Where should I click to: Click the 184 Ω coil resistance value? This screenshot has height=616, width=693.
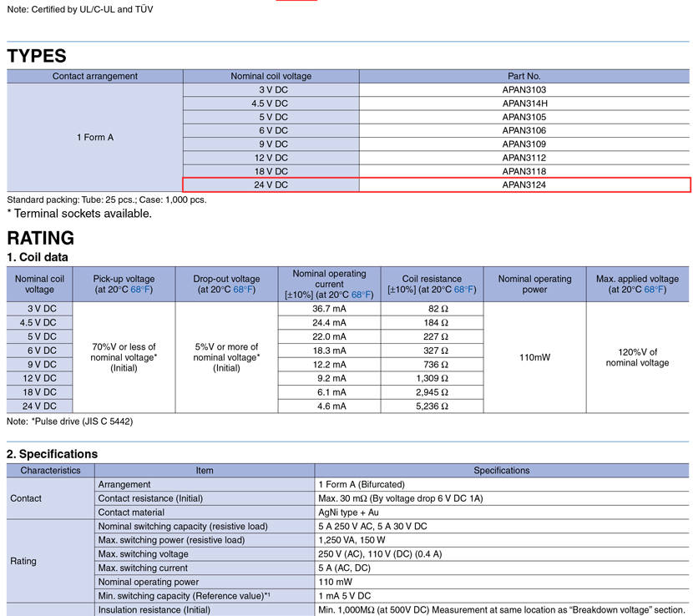pyautogui.click(x=436, y=322)
